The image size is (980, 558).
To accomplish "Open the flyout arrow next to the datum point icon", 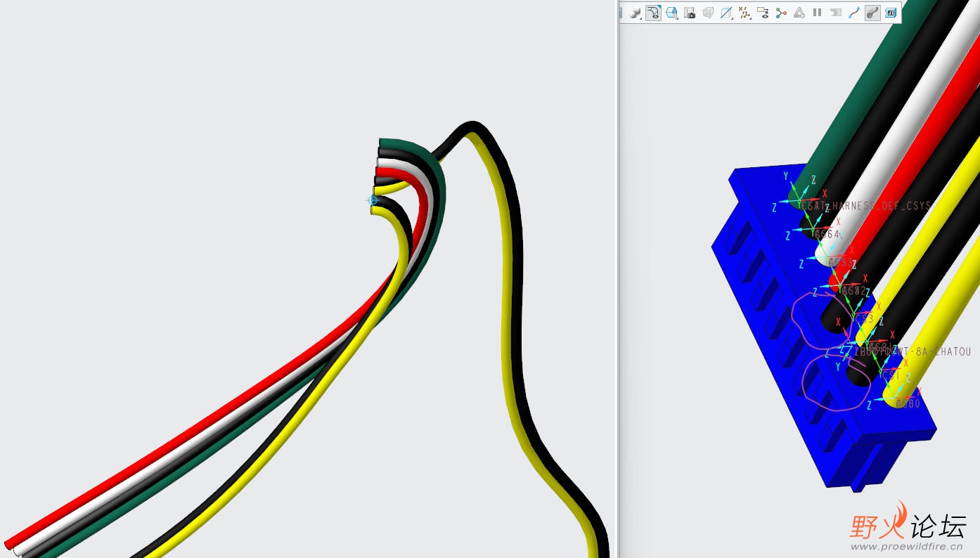I will click(x=750, y=19).
